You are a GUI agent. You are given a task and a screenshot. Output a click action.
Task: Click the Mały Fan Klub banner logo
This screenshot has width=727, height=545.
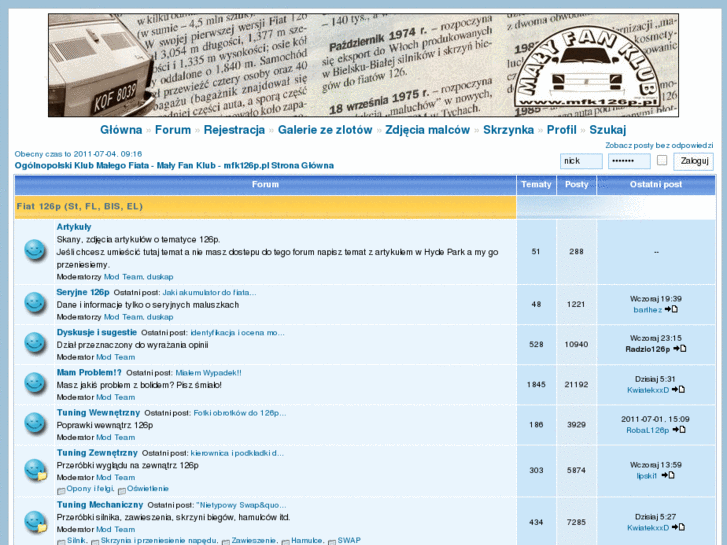[587, 68]
